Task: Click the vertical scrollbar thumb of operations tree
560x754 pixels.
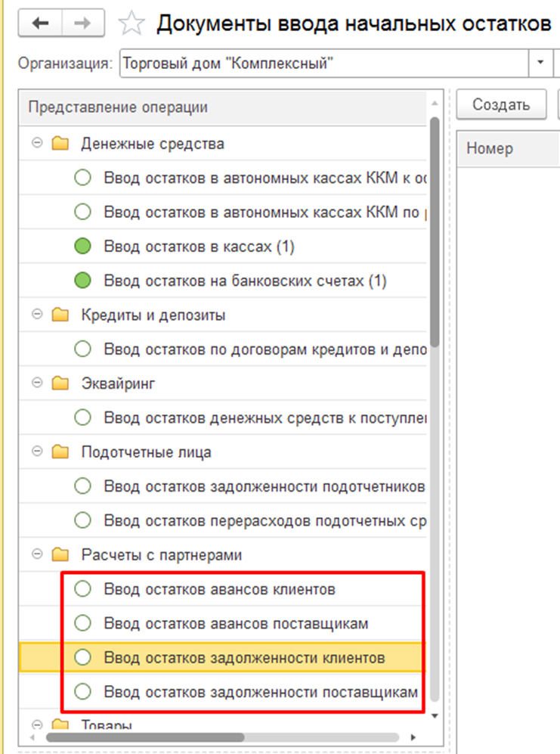Action: point(435,231)
